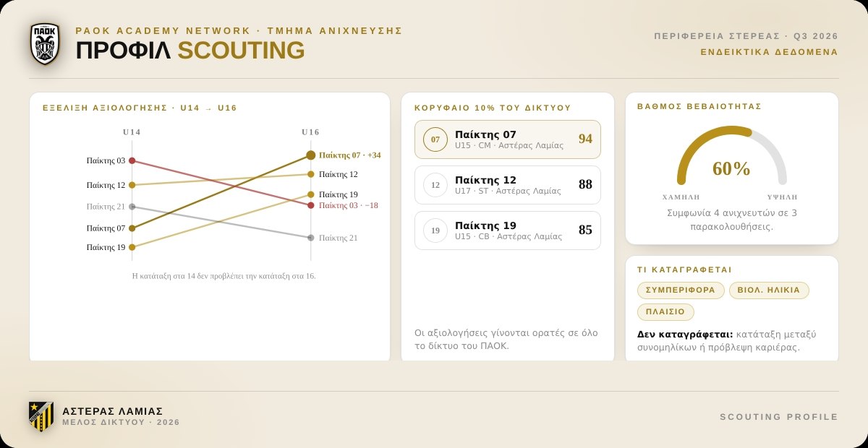Click Παίκτης 03 U14 red dot
Screen dimensions: 868x448
pyautogui.click(x=132, y=160)
